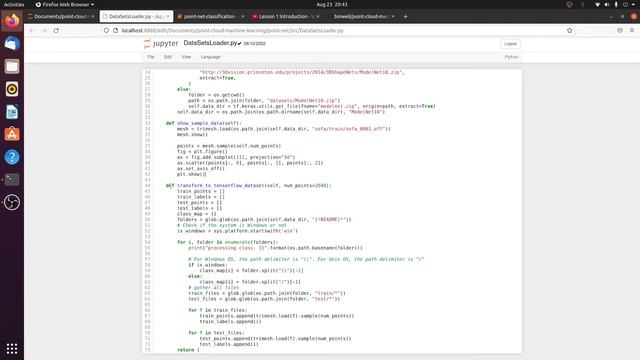640x360 pixels.
Task: Open Firefox from the Ubuntu dock
Action: tap(12, 20)
